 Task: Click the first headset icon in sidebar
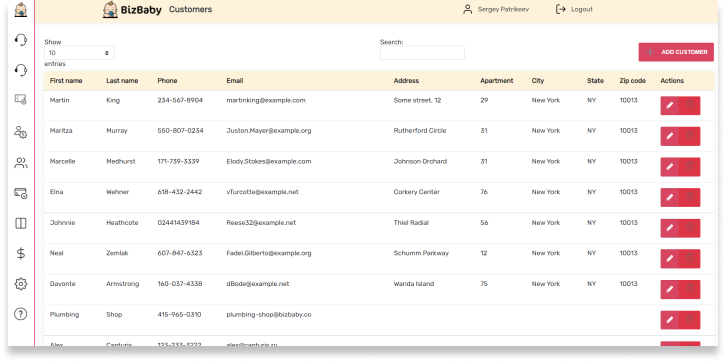point(20,40)
